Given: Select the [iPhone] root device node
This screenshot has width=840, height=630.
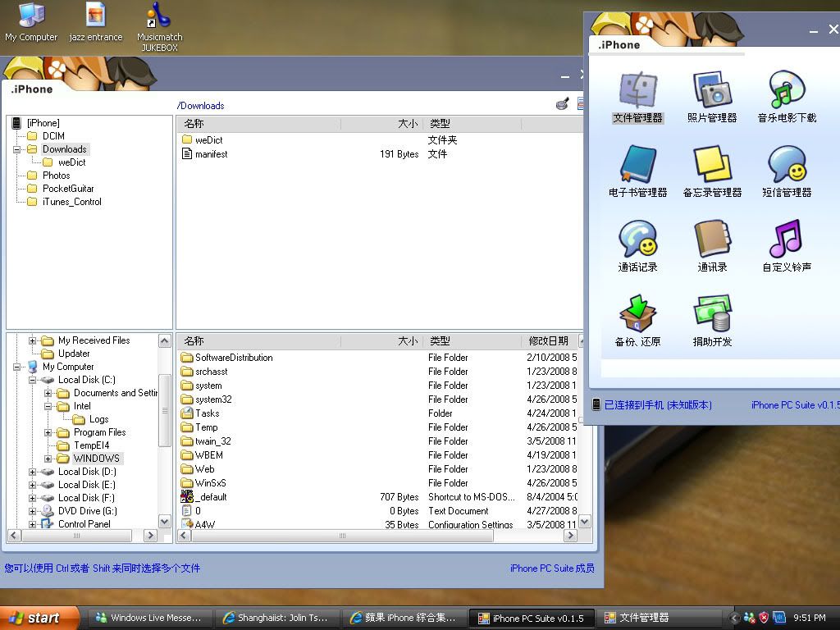Looking at the screenshot, I should (38, 123).
